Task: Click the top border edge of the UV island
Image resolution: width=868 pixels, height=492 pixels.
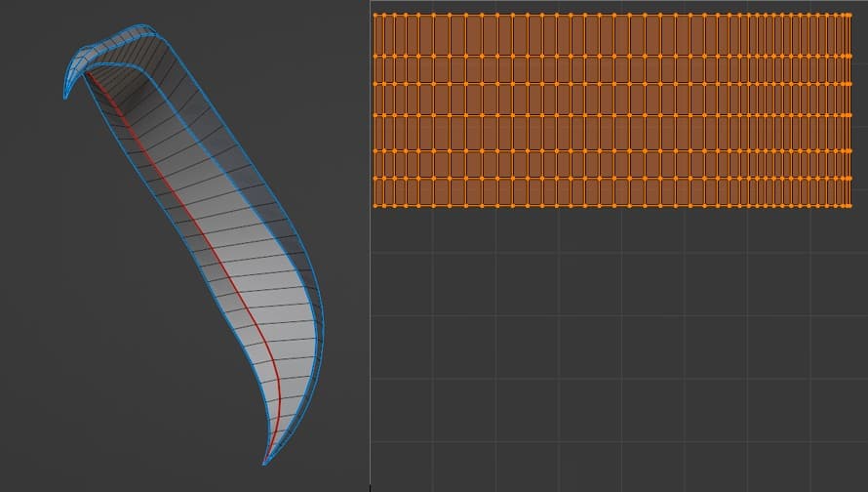Action: [x=585, y=15]
